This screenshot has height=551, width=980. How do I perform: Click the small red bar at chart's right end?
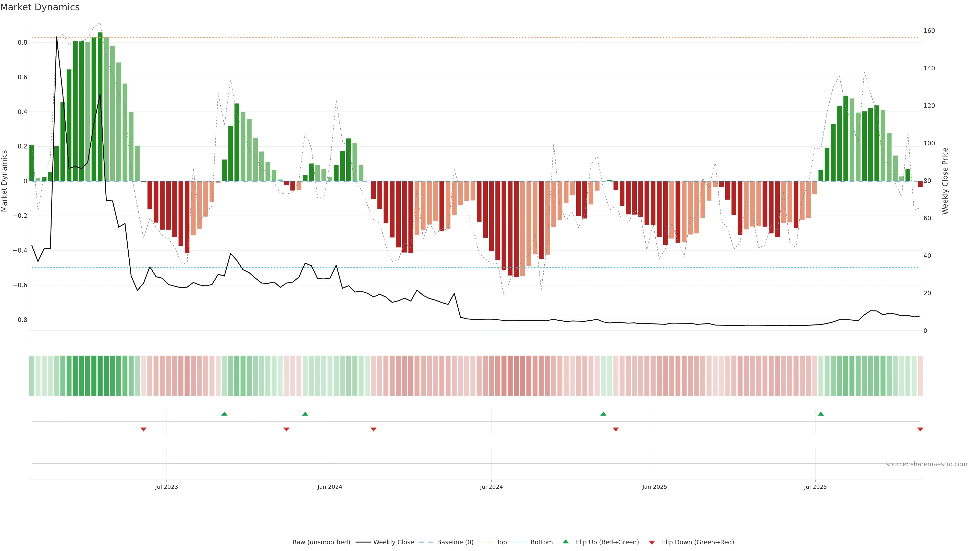[x=920, y=184]
